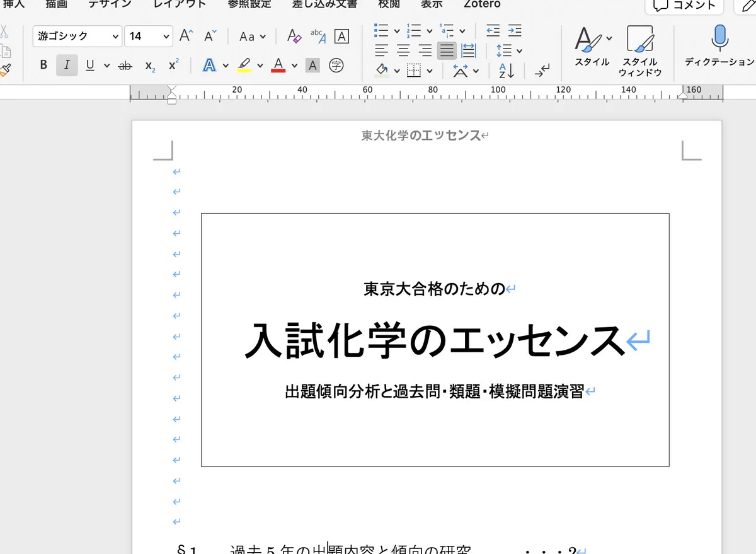The height and width of the screenshot is (554, 756).
Task: Click header text 東大化学のエッセンス
Action: [x=421, y=135]
